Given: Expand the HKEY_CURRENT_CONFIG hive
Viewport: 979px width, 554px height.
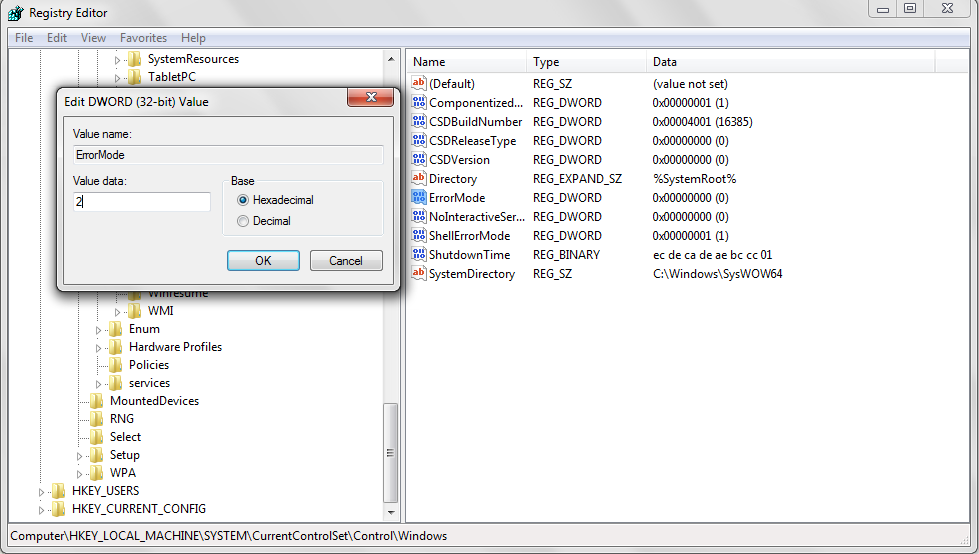Looking at the screenshot, I should click(x=41, y=510).
